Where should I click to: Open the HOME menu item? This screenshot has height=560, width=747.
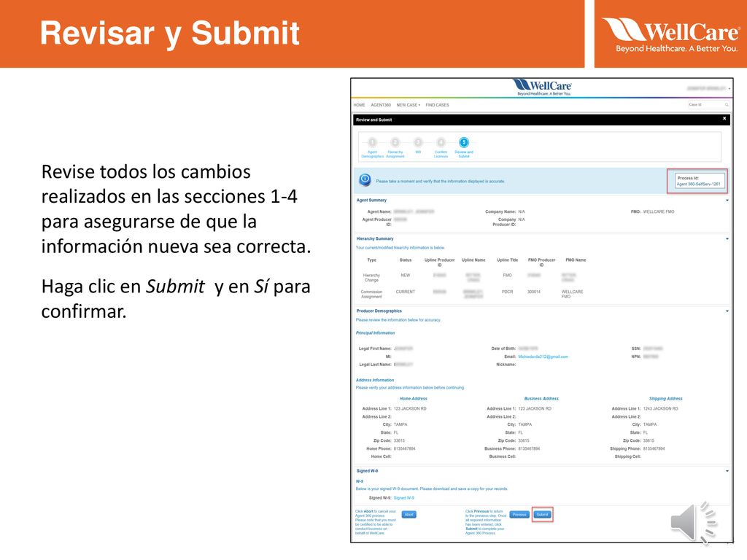coord(359,105)
